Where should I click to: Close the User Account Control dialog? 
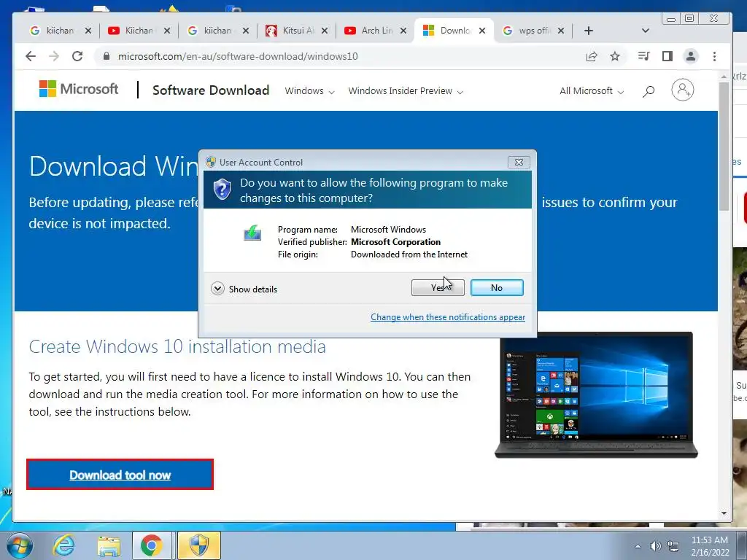(x=519, y=163)
